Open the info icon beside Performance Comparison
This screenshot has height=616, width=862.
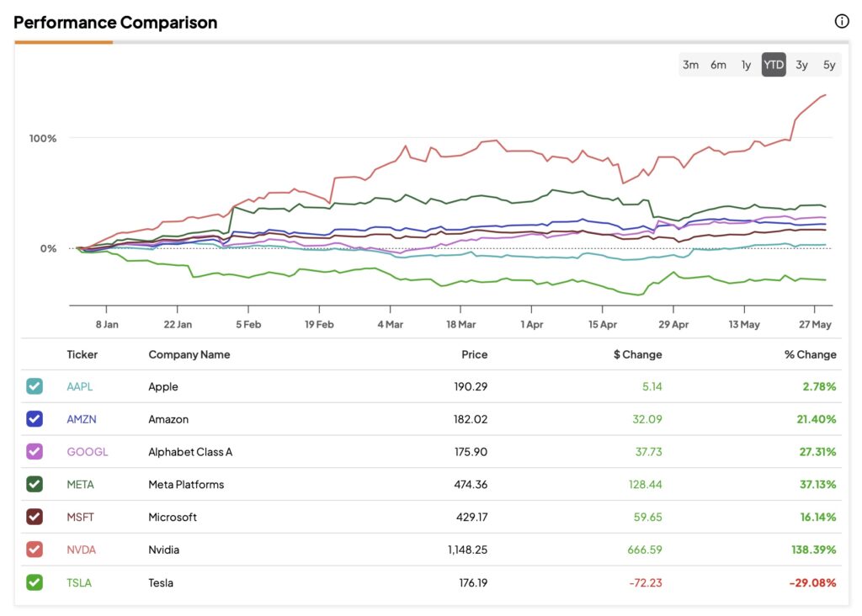point(842,21)
